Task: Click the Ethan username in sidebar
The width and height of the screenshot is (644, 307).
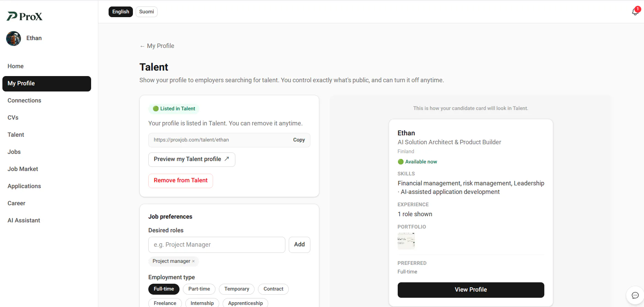Action: pos(34,38)
